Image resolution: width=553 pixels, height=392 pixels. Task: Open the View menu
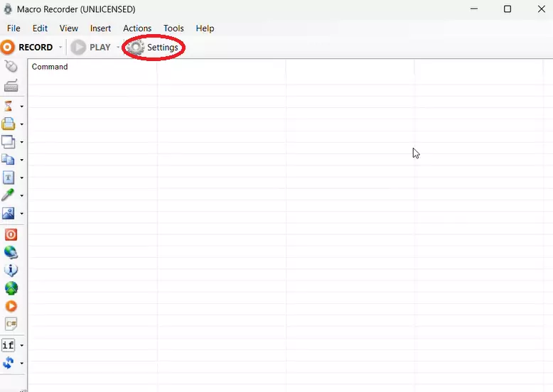(69, 28)
